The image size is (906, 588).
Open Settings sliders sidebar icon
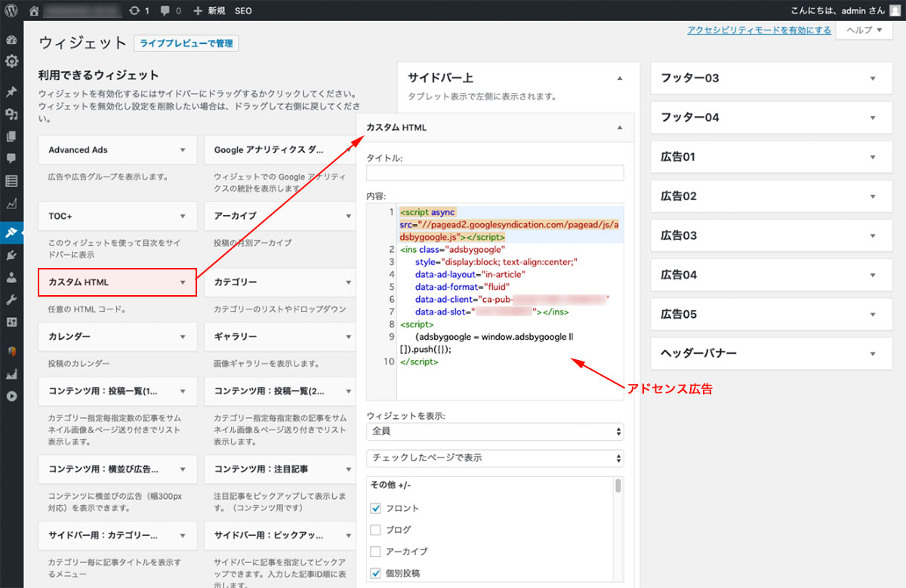pyautogui.click(x=11, y=322)
